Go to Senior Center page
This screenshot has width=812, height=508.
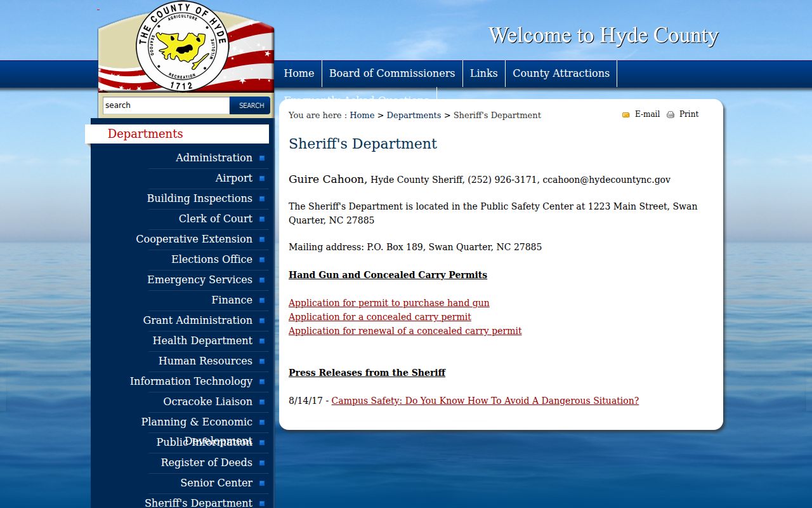tap(216, 483)
